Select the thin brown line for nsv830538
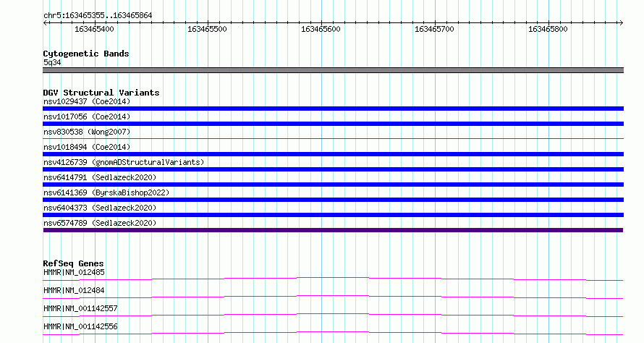 (x=333, y=138)
